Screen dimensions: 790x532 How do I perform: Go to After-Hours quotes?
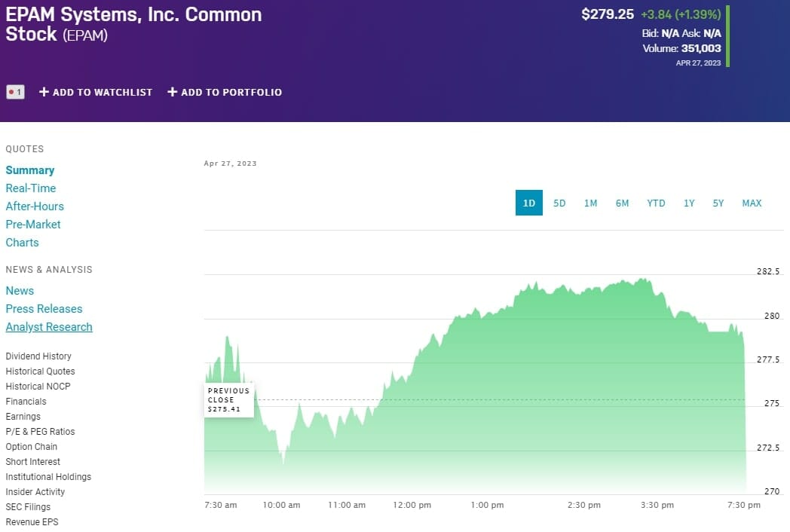35,206
